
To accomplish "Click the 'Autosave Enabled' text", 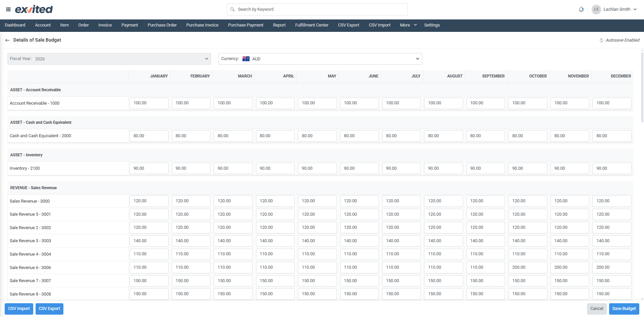I will coord(623,40).
